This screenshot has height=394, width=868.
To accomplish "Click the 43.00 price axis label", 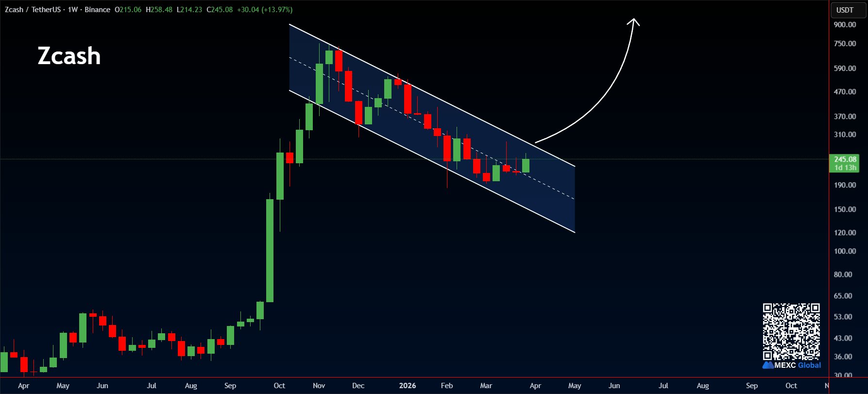I will click(843, 338).
